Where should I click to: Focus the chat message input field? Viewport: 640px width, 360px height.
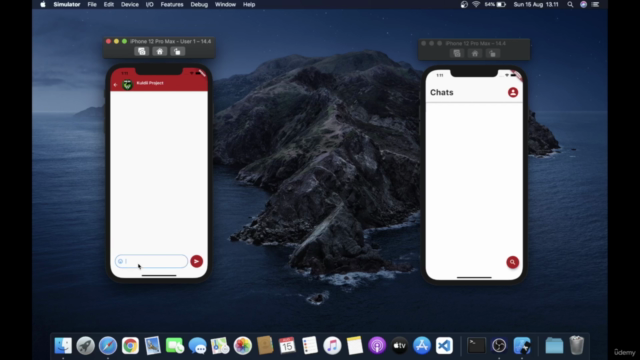pos(151,261)
